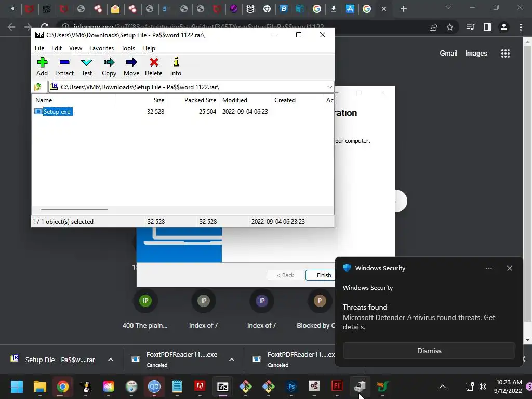Viewport: 532px width, 399px height.
Task: Open the Edit menu in 7-Zip
Action: 56,48
